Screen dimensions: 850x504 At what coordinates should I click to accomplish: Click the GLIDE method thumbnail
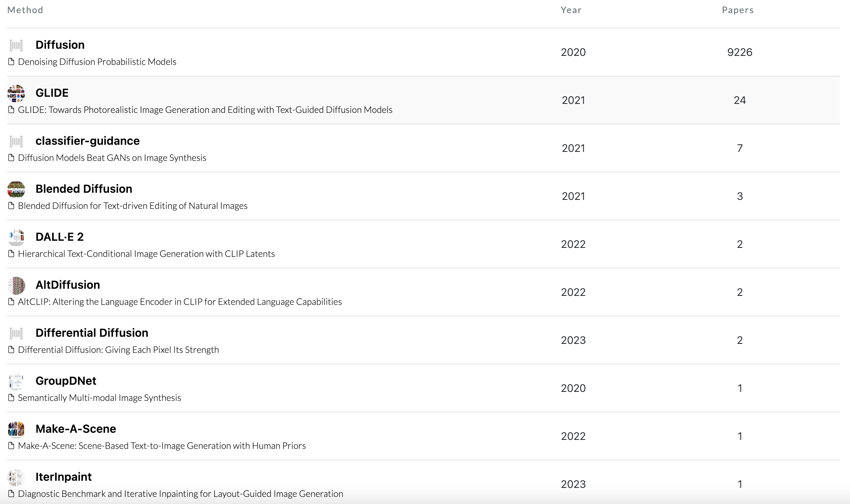point(16,93)
